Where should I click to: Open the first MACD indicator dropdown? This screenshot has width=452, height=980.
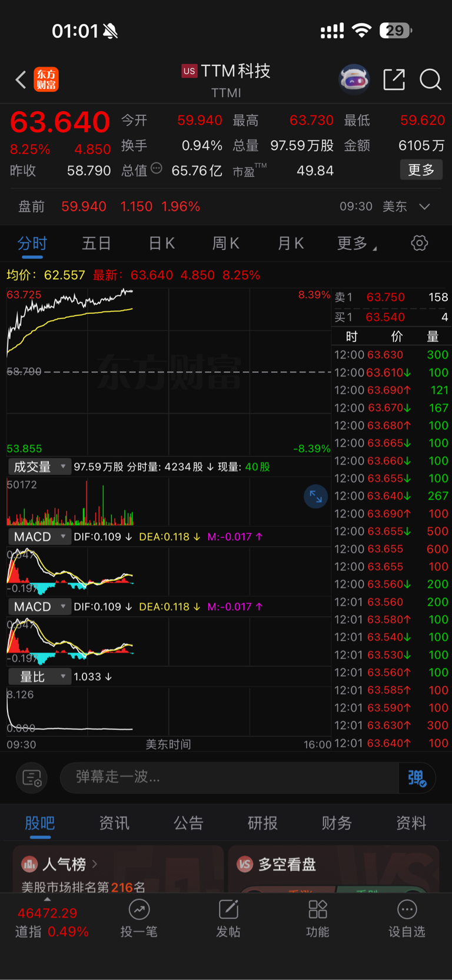coord(39,537)
